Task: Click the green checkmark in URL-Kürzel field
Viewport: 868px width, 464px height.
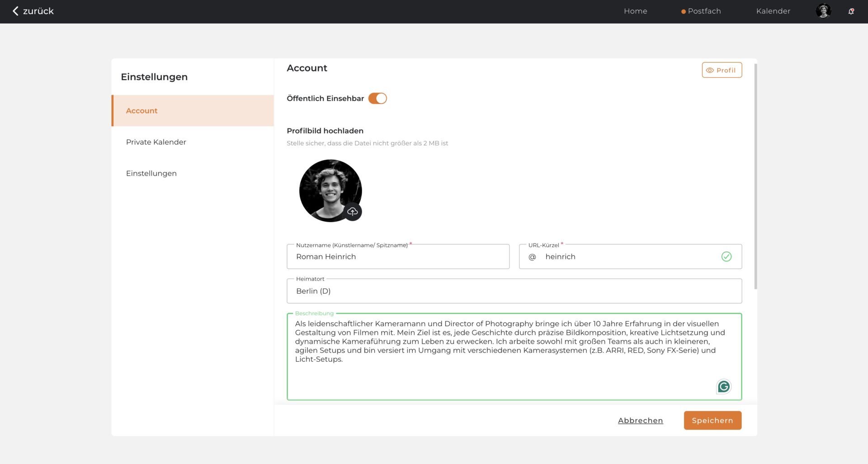Action: point(726,256)
